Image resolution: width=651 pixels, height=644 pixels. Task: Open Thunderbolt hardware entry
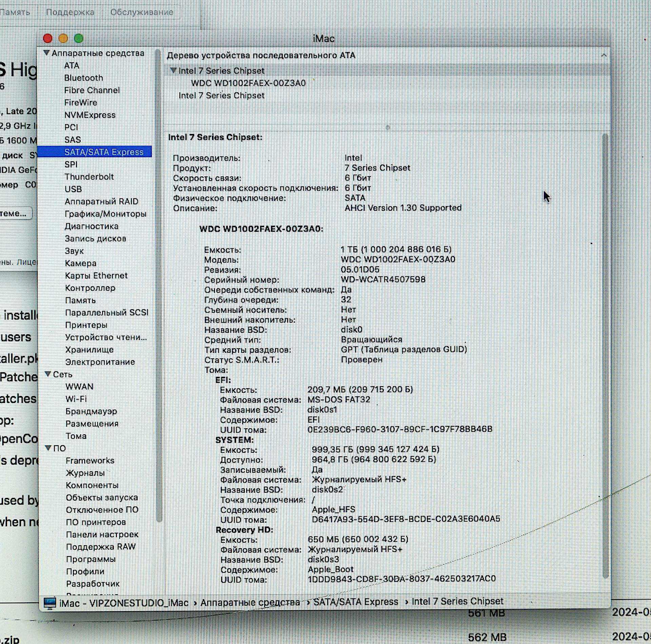(89, 177)
